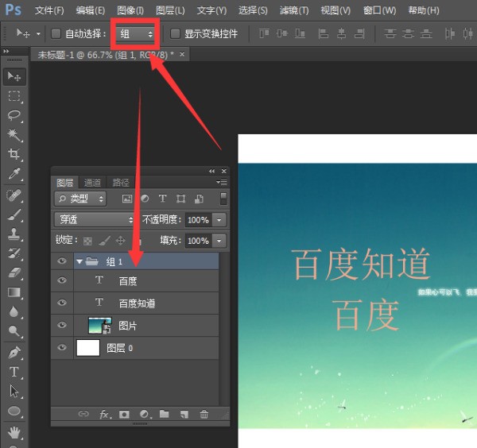Select the 图片 layer thumbnail

[99, 325]
